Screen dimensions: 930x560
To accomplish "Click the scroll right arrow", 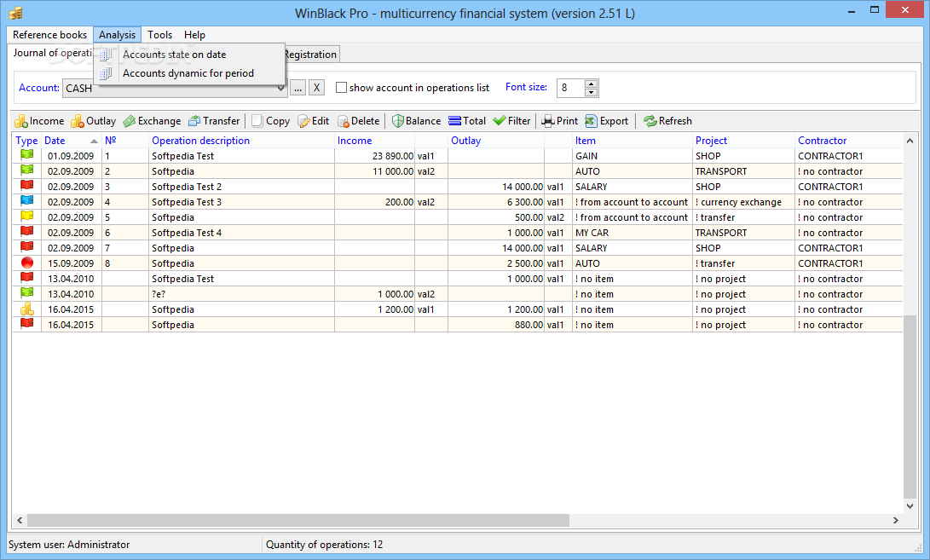I will pyautogui.click(x=896, y=520).
